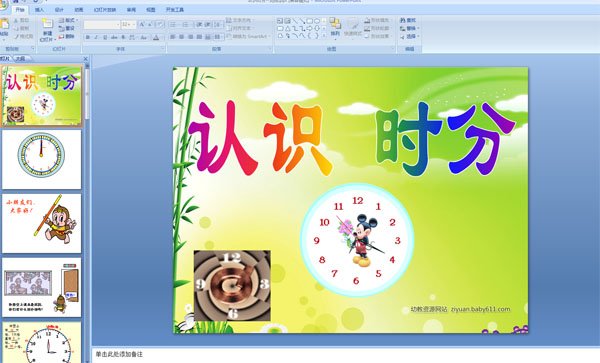Select the monkey slide thumbnail
Screen dimensions: 600x363
(42, 223)
